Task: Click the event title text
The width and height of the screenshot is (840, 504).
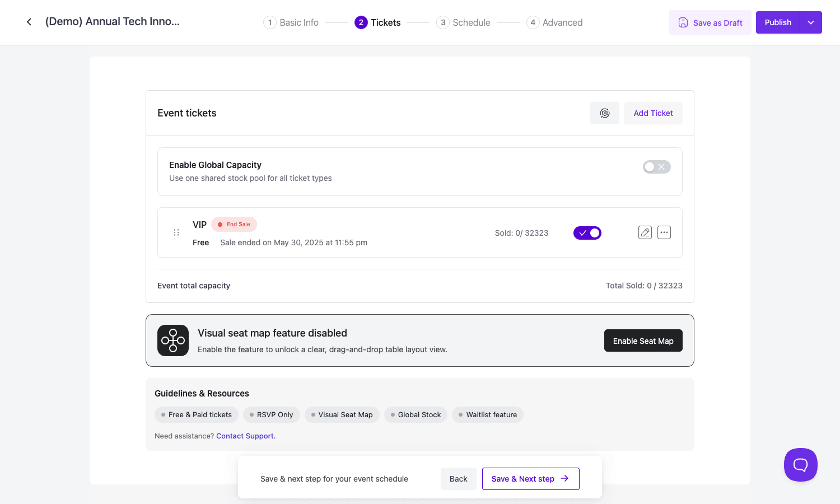Action: 113,22
